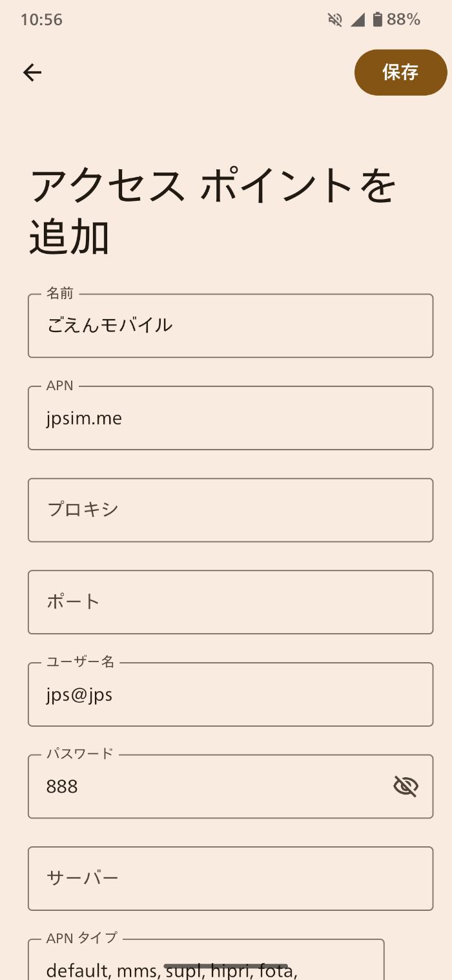Tap the アクセス ポイントを追加 page title
This screenshot has height=980, width=452.
click(x=212, y=211)
